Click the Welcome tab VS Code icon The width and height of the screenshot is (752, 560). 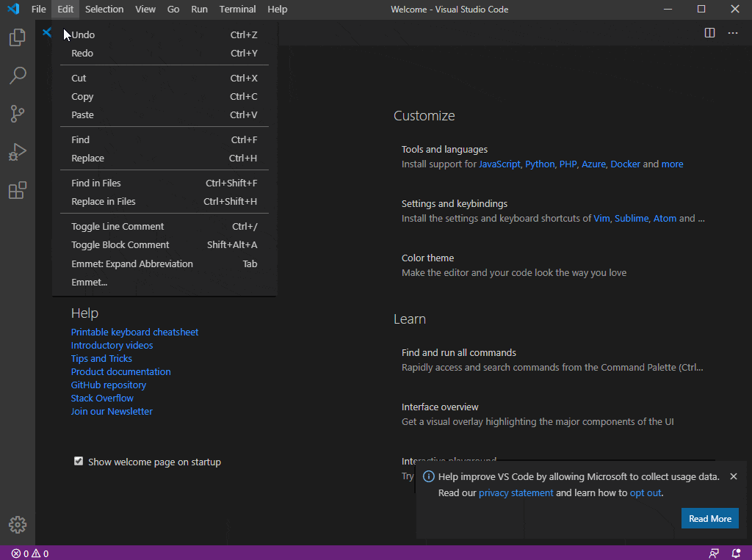[x=46, y=32]
